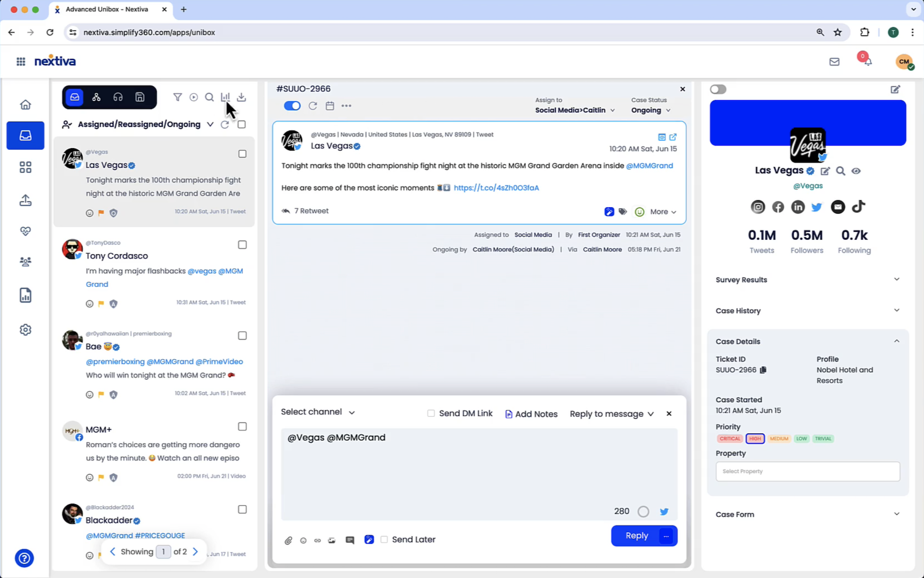
Task: Open the Assign to Social Media>Caitlin dropdown
Action: pos(575,110)
